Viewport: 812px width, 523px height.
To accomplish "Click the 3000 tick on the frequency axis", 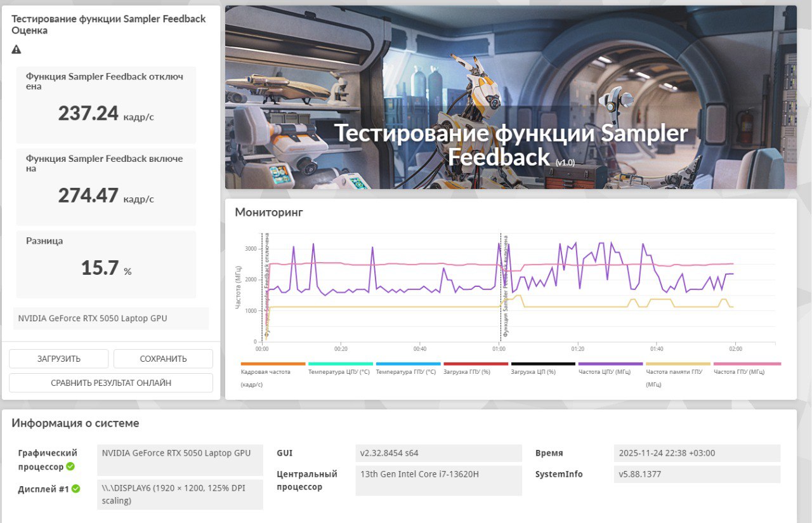I will [250, 249].
